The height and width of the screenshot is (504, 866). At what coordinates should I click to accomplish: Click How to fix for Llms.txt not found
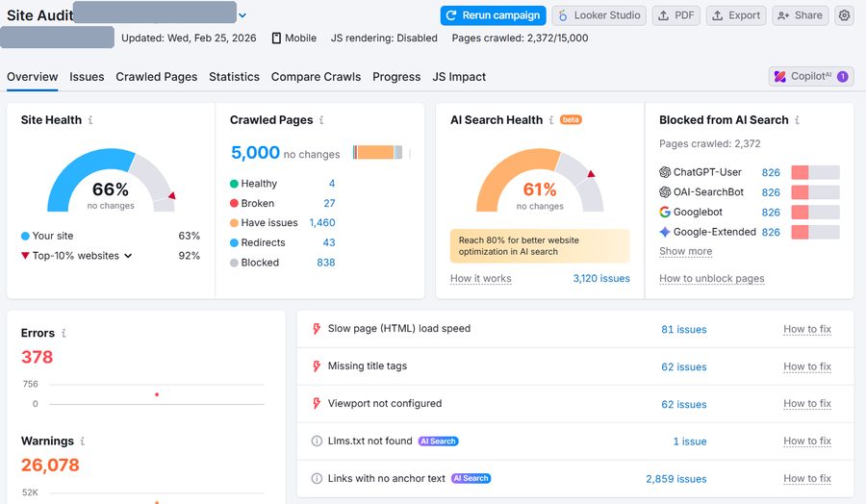[807, 441]
